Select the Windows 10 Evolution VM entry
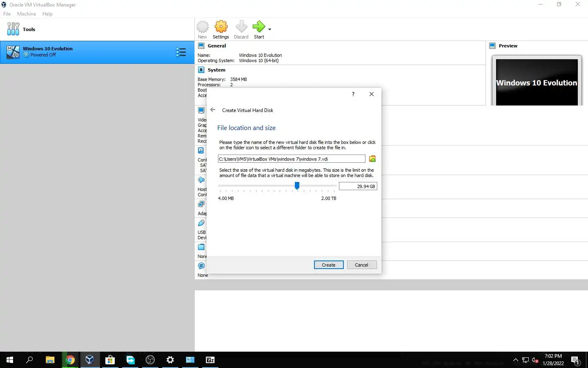 pyautogui.click(x=97, y=52)
